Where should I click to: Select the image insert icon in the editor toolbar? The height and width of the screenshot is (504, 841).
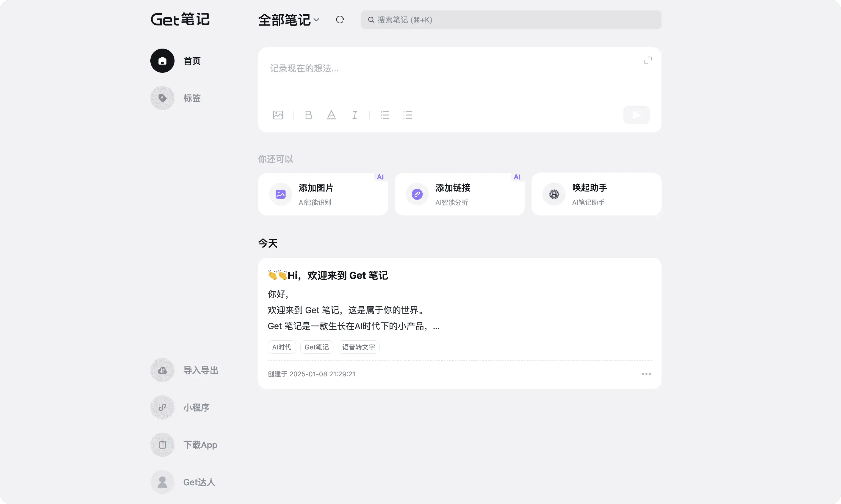[278, 115]
